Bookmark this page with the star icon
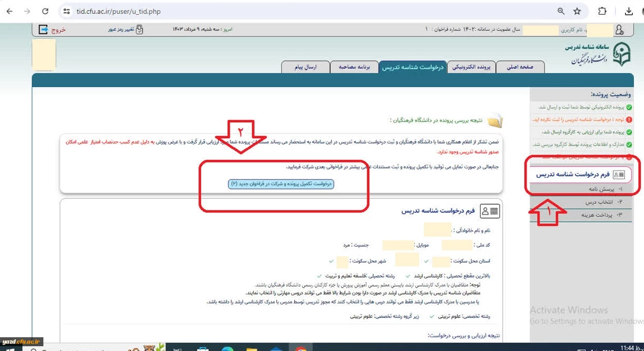The height and width of the screenshot is (351, 644). [x=577, y=11]
